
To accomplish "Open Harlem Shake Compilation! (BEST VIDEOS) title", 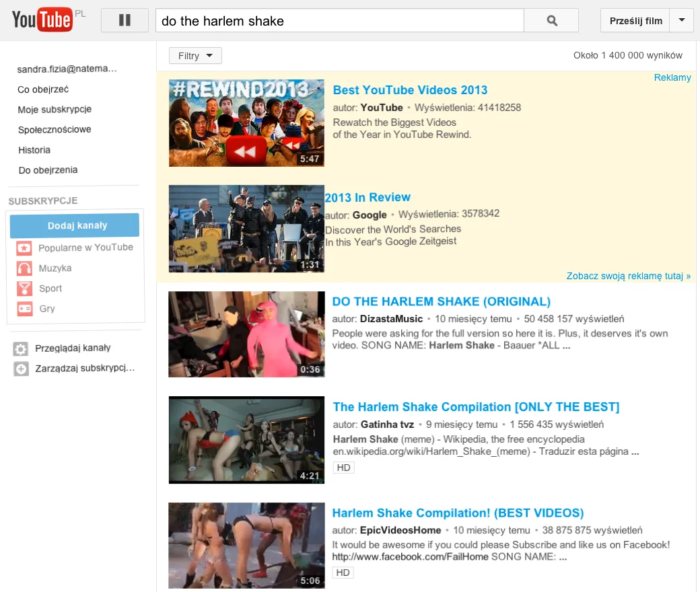I will click(x=458, y=513).
